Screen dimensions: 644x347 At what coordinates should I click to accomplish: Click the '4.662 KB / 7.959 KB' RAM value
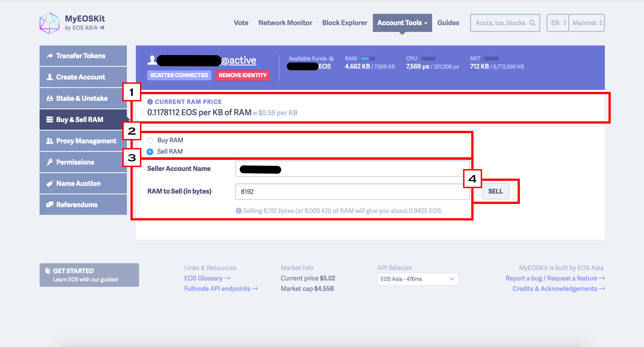[x=370, y=67]
